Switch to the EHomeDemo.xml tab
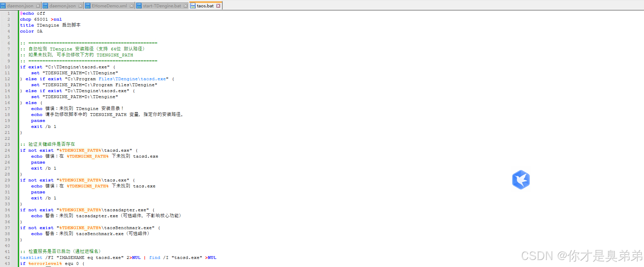 [x=109, y=6]
